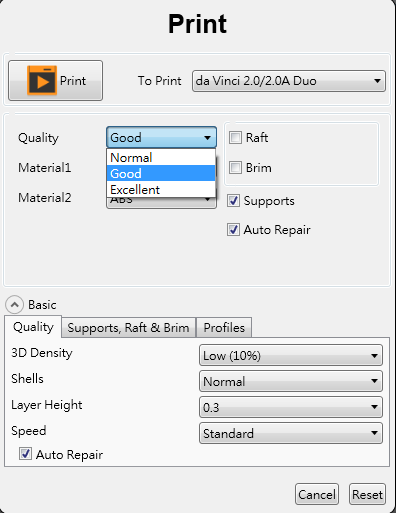
Task: Switch to Supports, Raft & Brim tab
Action: point(129,328)
